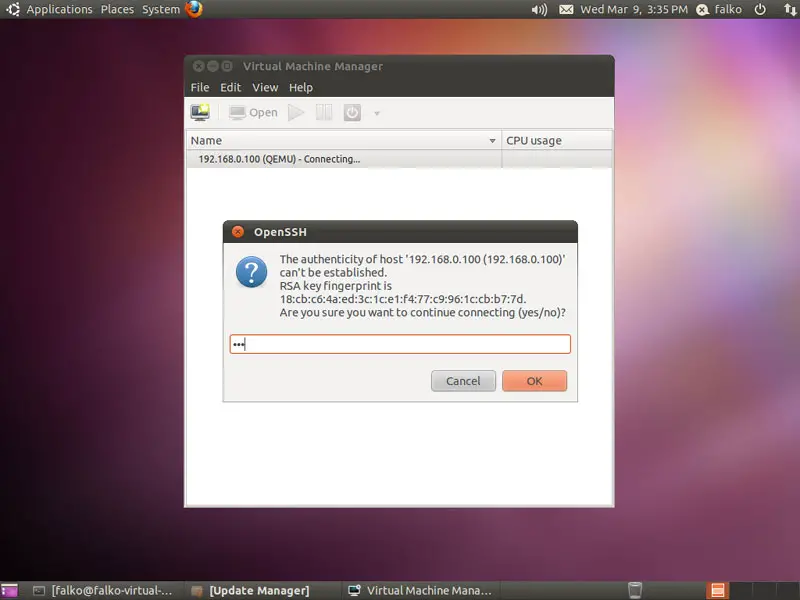Click the clock showing Wed Mar 9
Image resolution: width=800 pixels, height=600 pixels.
pos(634,10)
